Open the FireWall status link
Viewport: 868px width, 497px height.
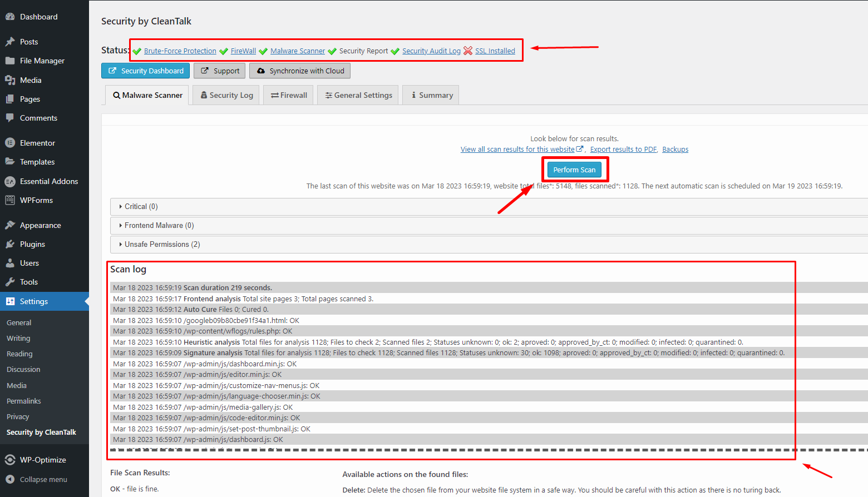click(x=243, y=51)
